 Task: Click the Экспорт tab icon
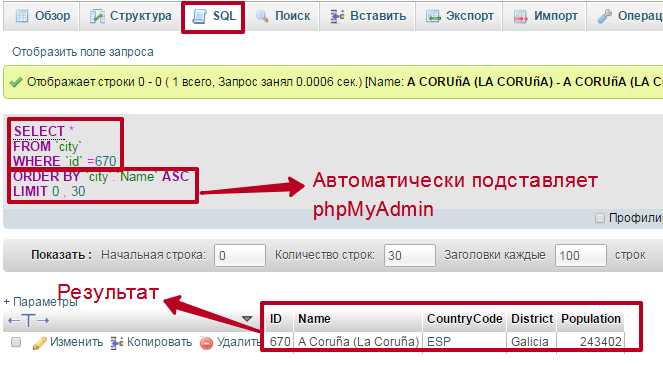coord(433,16)
